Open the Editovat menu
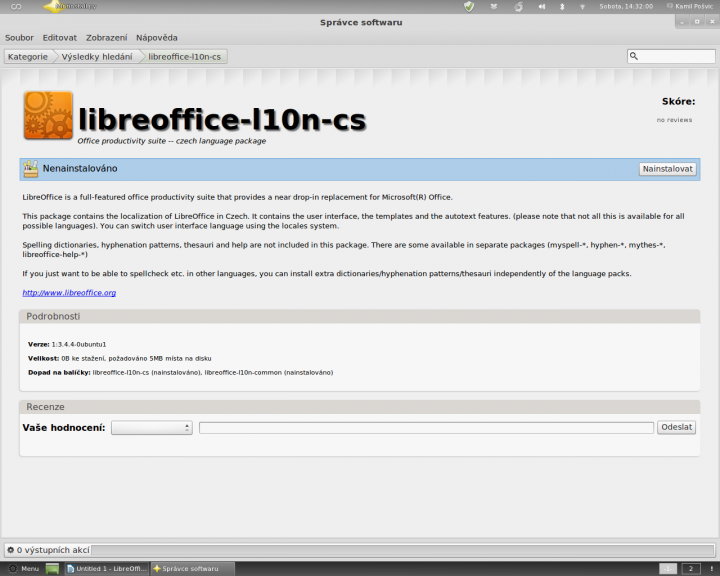The image size is (720, 576). pyautogui.click(x=60, y=38)
